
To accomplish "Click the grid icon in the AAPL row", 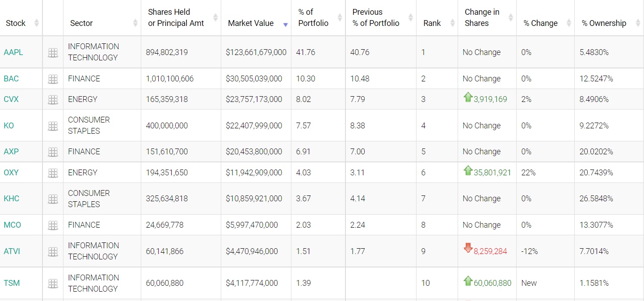I will pos(53,53).
